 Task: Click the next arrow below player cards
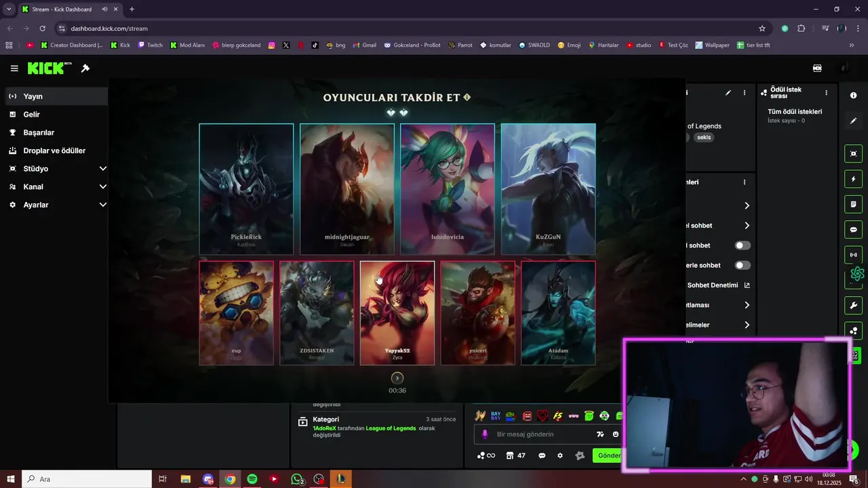(x=397, y=378)
